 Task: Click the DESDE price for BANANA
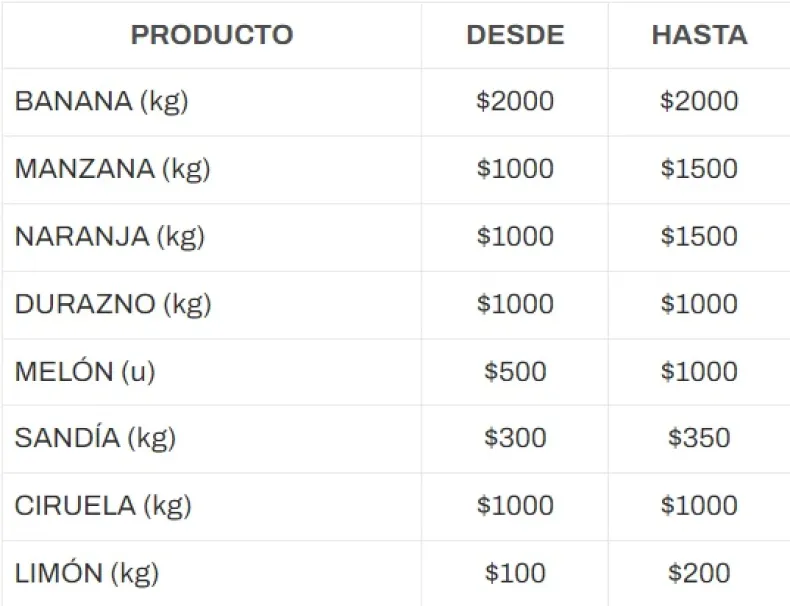pos(515,101)
